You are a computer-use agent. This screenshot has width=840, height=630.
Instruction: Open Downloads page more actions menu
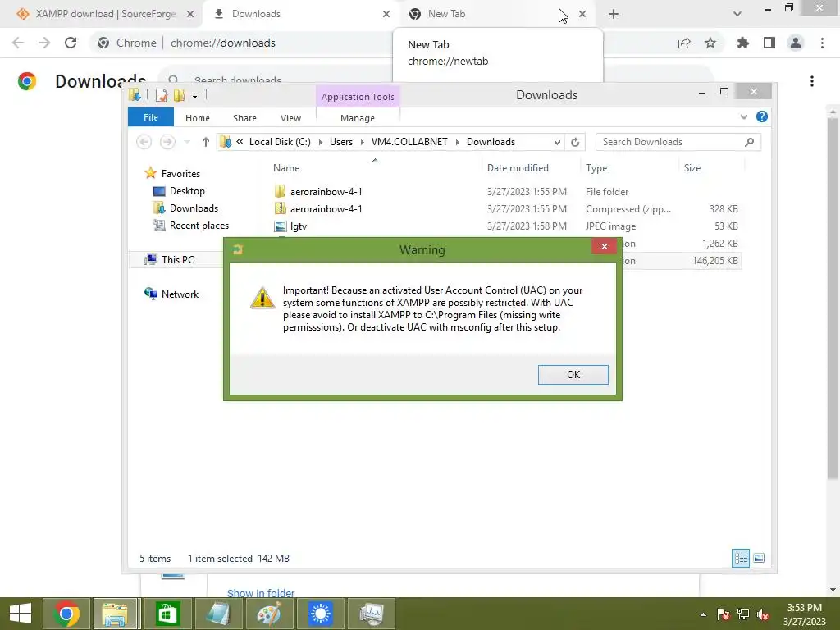click(812, 81)
